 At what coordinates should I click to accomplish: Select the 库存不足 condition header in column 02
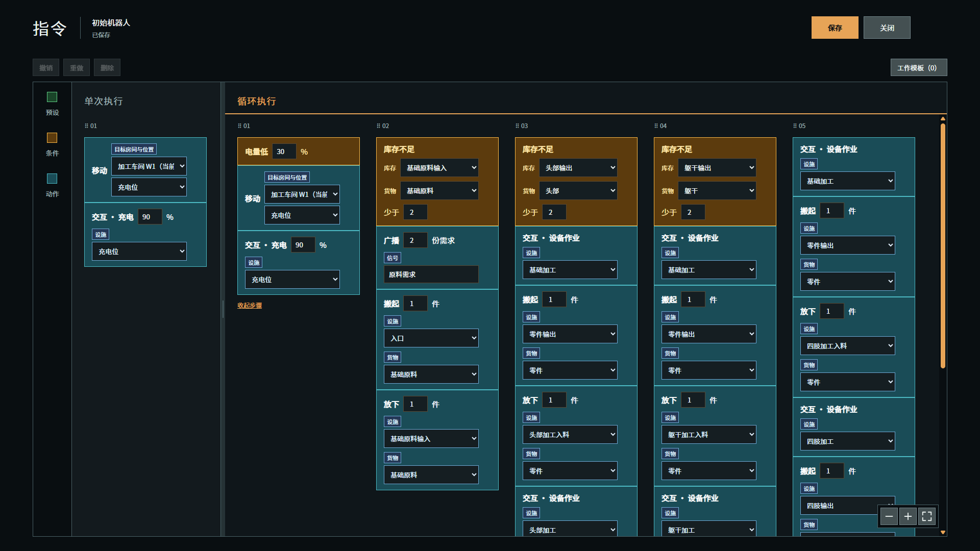click(399, 149)
